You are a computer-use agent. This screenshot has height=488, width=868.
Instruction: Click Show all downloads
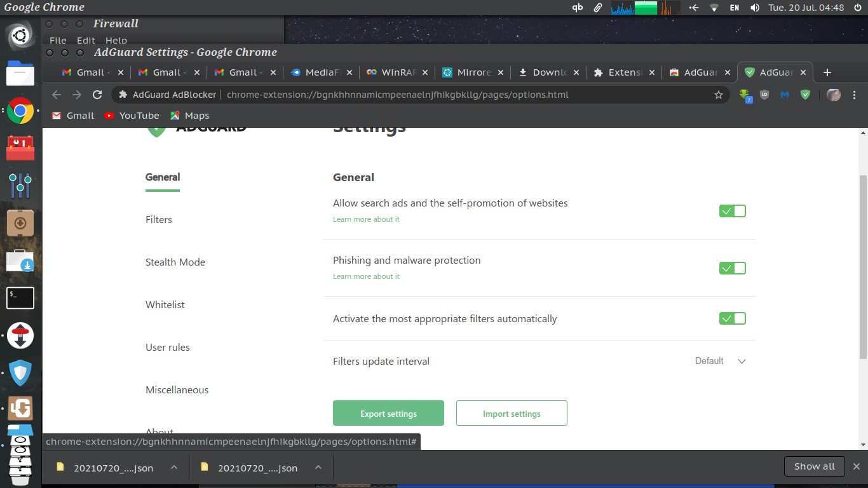pyautogui.click(x=815, y=466)
